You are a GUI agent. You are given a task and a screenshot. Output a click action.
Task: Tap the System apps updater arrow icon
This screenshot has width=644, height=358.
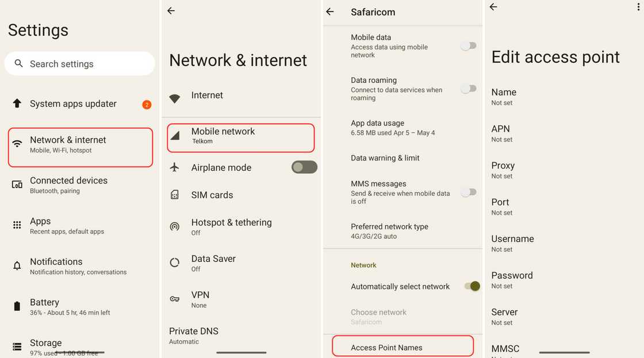(17, 103)
